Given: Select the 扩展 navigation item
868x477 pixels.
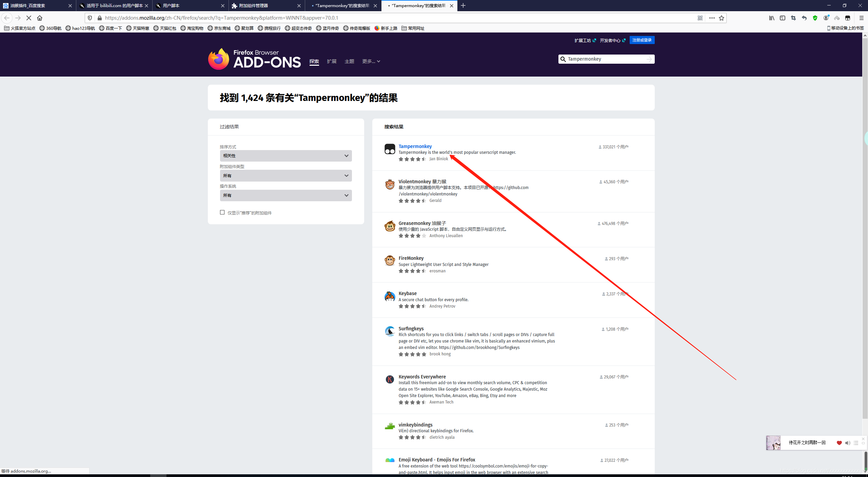Looking at the screenshot, I should (x=331, y=61).
